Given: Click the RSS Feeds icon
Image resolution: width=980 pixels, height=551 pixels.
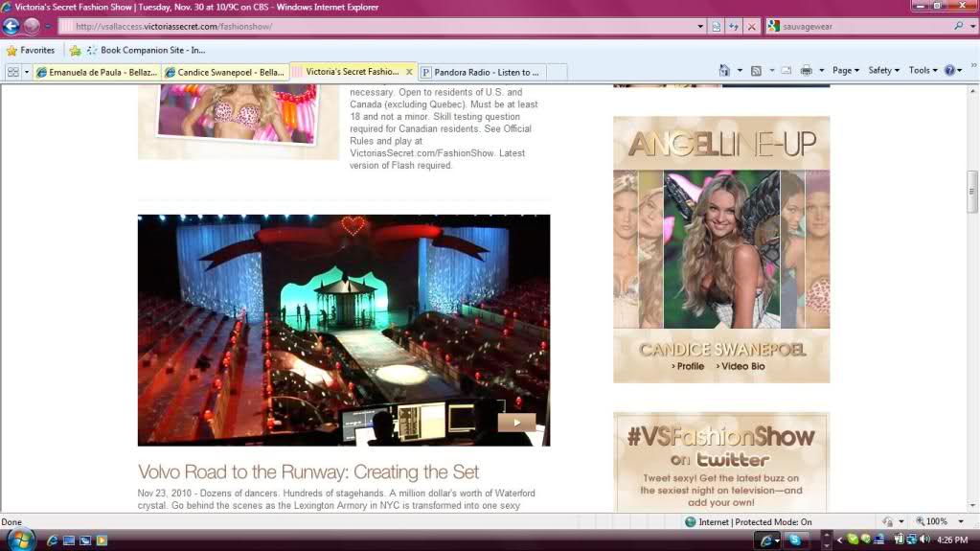Looking at the screenshot, I should pos(756,71).
